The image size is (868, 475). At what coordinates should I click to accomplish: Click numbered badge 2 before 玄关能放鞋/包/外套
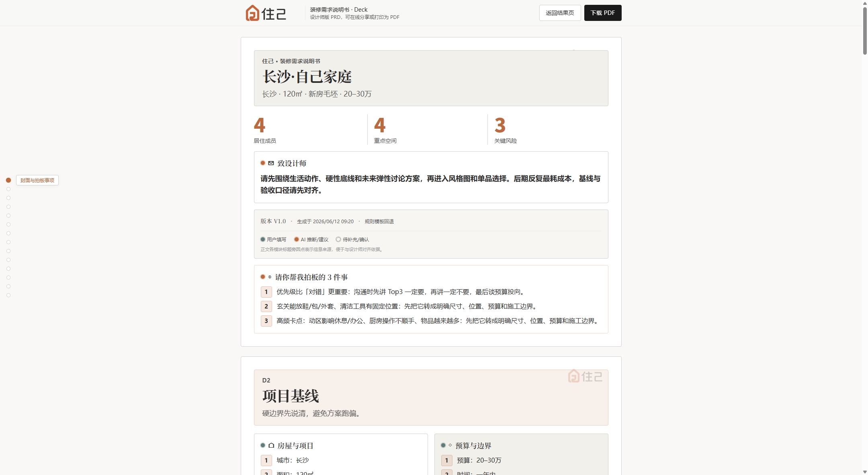click(266, 306)
